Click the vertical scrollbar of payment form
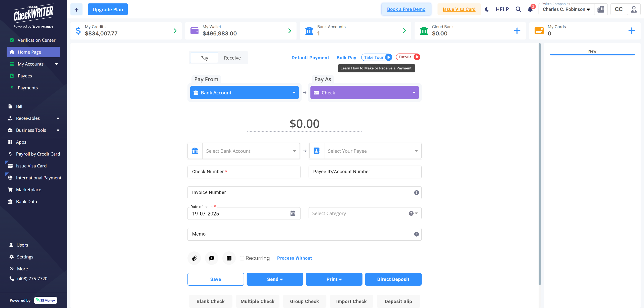The height and width of the screenshot is (308, 644). click(539, 163)
